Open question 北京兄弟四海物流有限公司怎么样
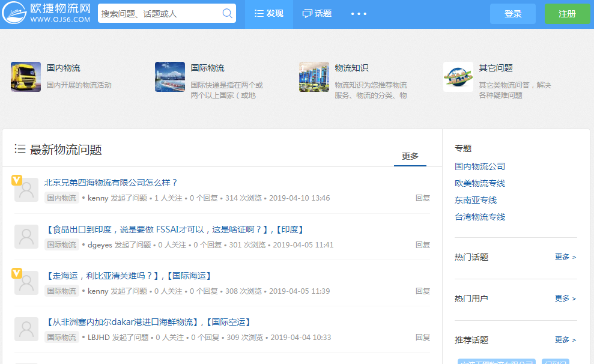Viewport: 594px width, 364px height. pyautogui.click(x=111, y=183)
